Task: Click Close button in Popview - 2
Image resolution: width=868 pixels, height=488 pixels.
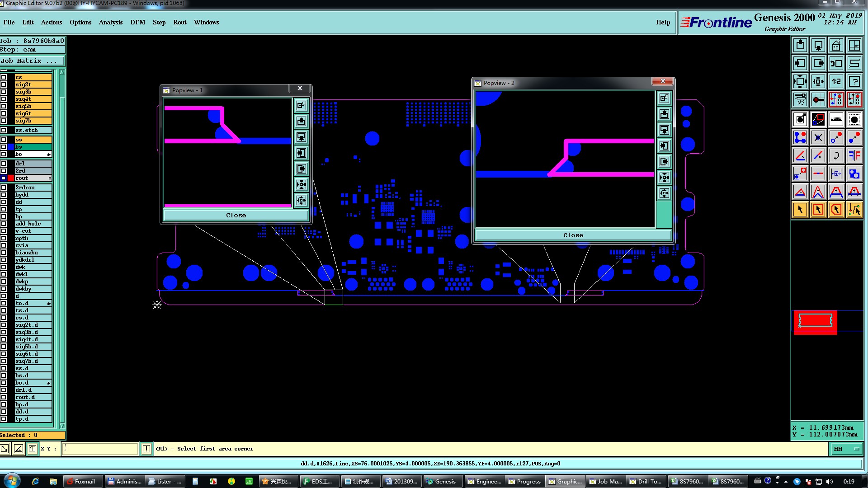Action: (573, 235)
